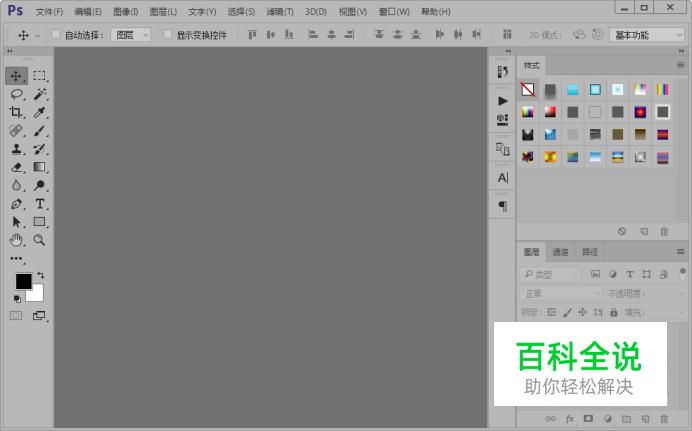Choose the Path Selection tool

point(16,222)
